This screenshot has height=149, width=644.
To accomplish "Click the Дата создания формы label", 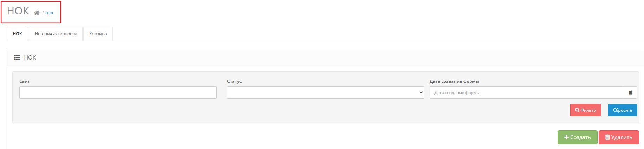I will click(454, 81).
